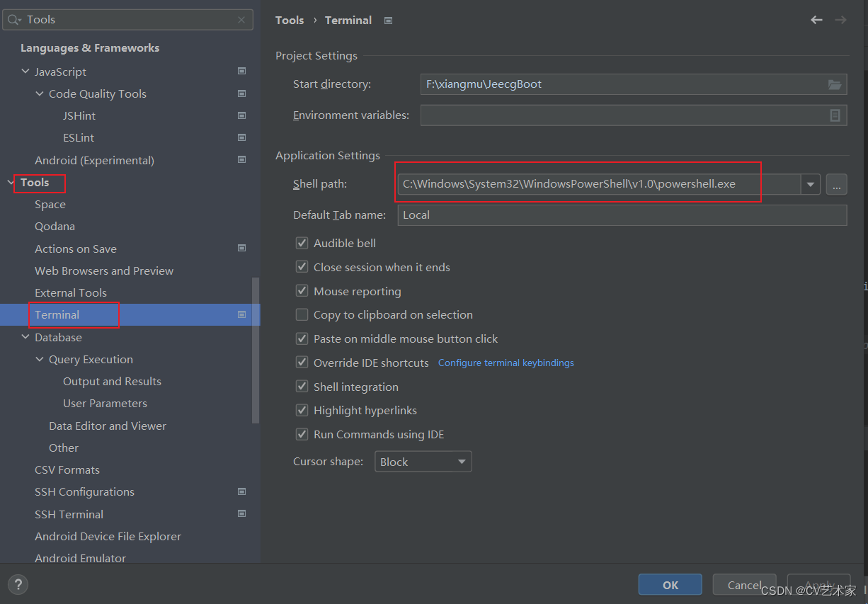Click the indicator icon next to JavaScript
Screen dimensions: 868x604
(241, 71)
